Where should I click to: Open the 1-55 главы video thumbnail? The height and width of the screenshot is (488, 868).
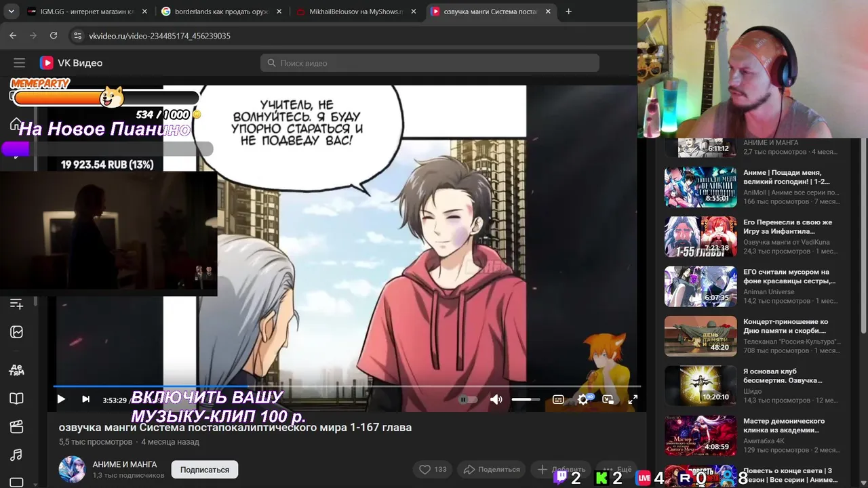point(701,237)
